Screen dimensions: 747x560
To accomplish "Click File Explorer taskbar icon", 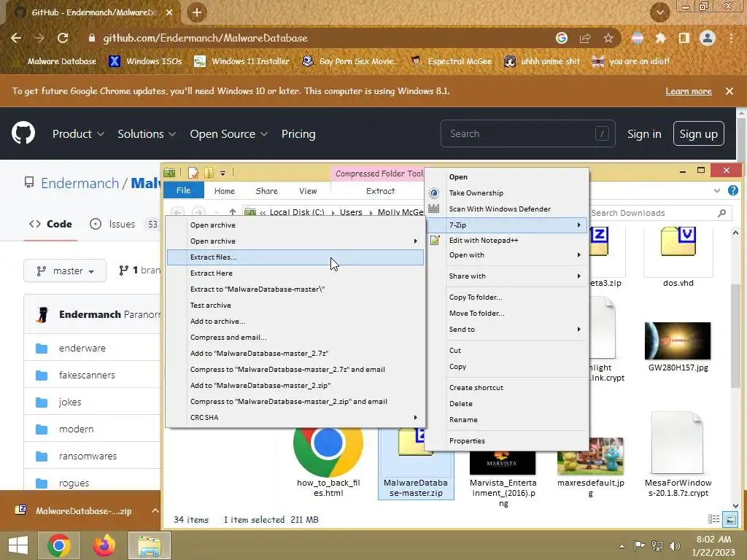I will coord(150,545).
